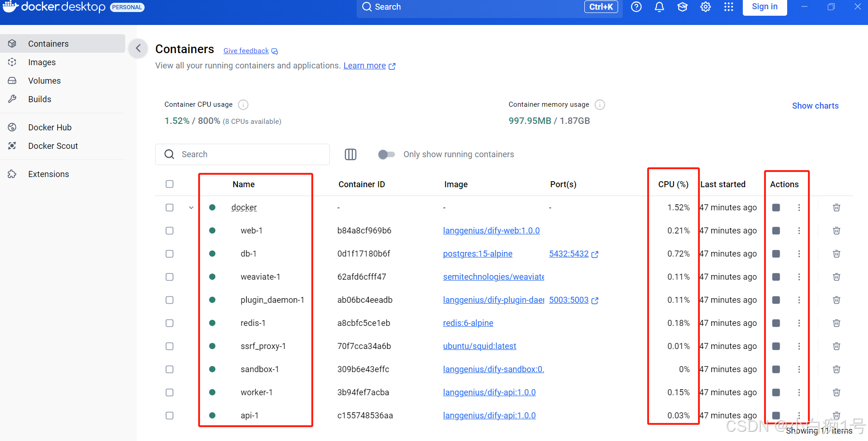Delete the web-1 container
868x441 pixels.
pos(836,231)
